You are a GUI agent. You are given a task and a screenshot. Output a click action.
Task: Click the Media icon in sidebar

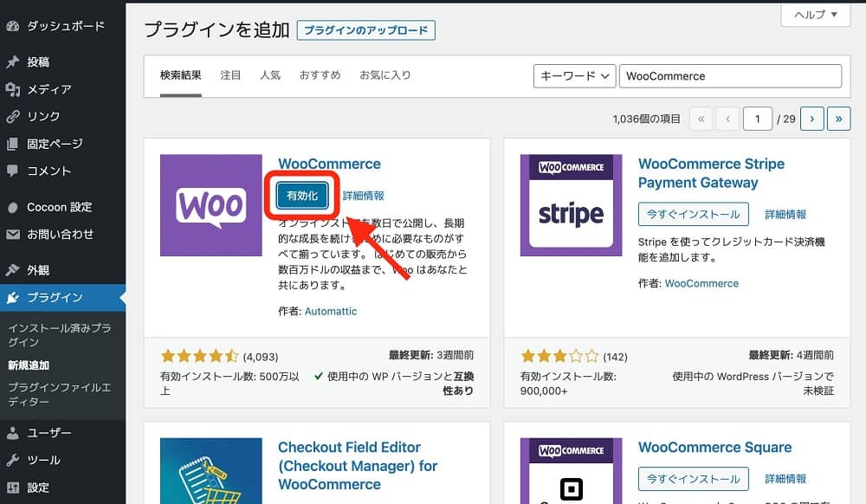[13, 89]
